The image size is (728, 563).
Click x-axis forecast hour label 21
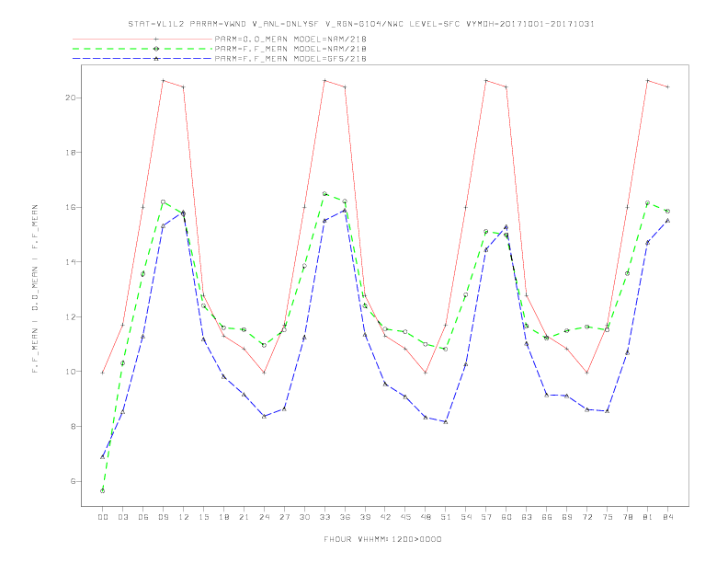[x=244, y=517]
